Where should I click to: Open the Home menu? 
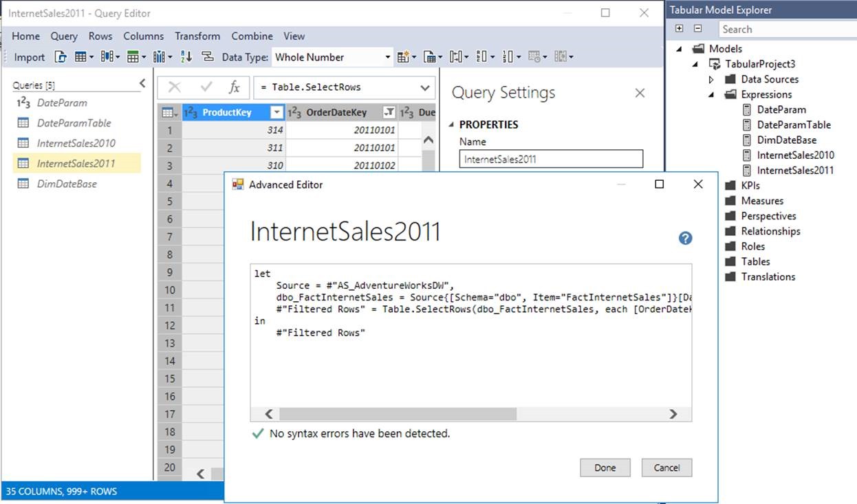[25, 36]
